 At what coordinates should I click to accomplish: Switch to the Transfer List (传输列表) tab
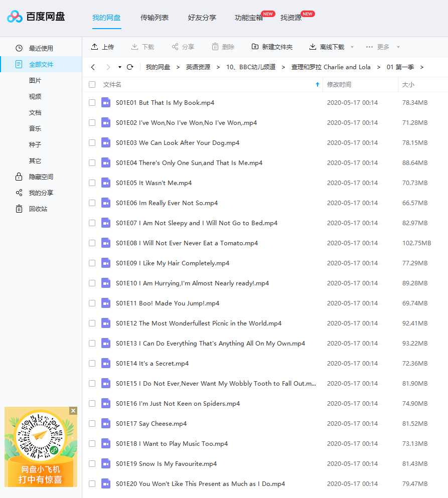(x=155, y=18)
